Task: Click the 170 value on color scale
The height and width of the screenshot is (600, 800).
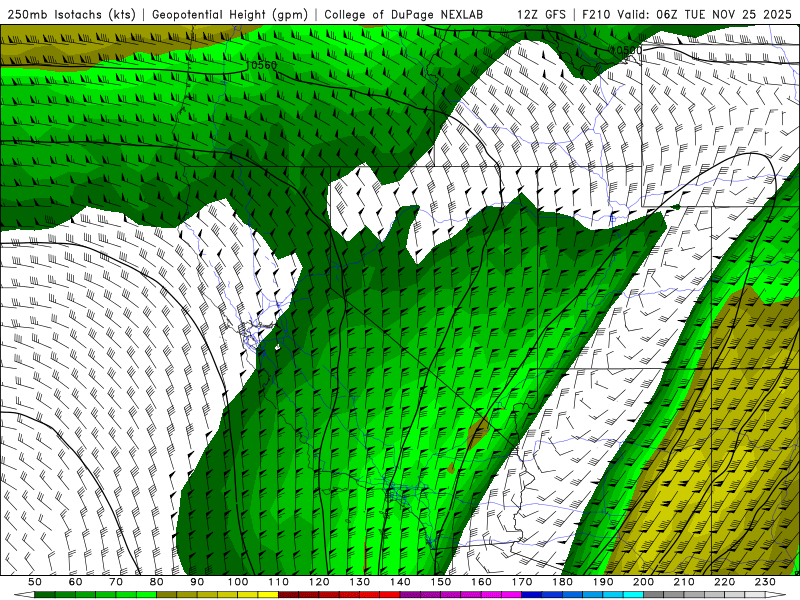Action: coord(522,582)
